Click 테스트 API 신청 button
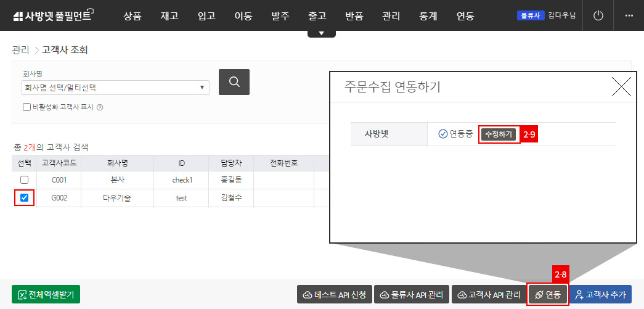Viewport: 644px width, 309px height. click(334, 294)
